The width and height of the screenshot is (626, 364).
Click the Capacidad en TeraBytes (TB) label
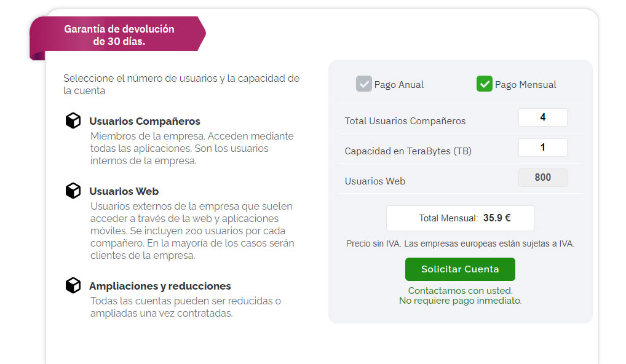coord(408,151)
